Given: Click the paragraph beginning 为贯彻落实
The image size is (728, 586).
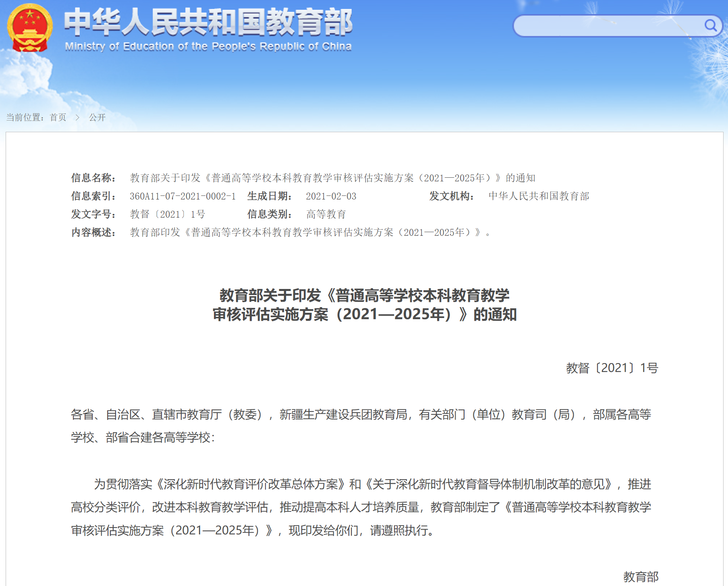Looking at the screenshot, I should pos(361,507).
